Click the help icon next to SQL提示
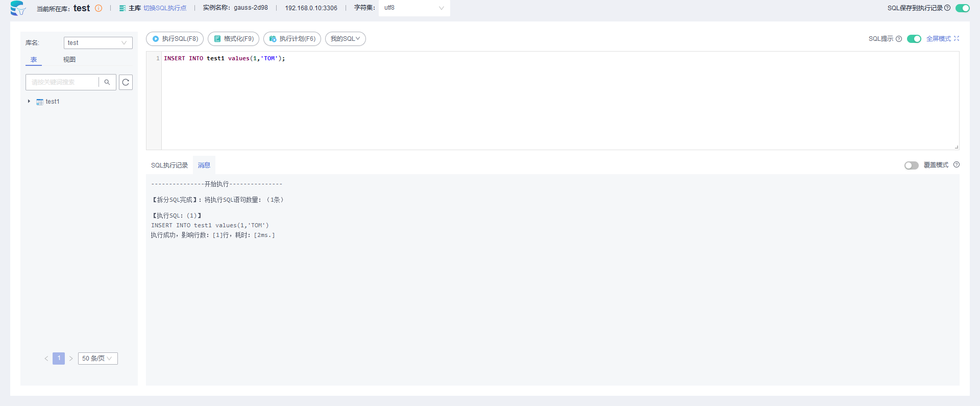 coord(899,39)
